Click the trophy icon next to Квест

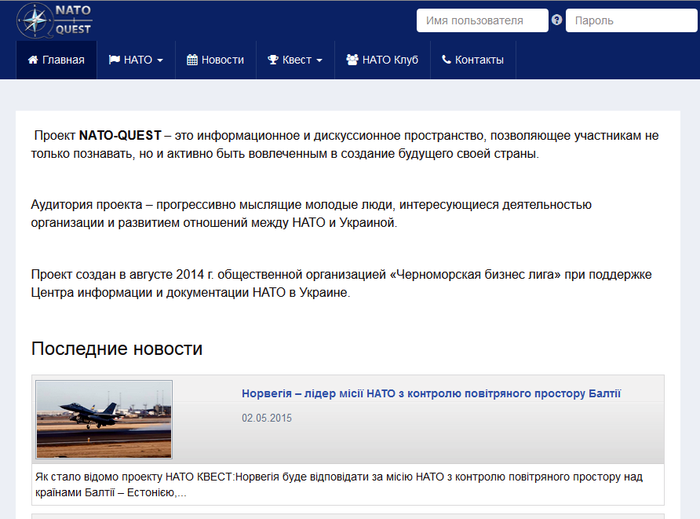273,60
